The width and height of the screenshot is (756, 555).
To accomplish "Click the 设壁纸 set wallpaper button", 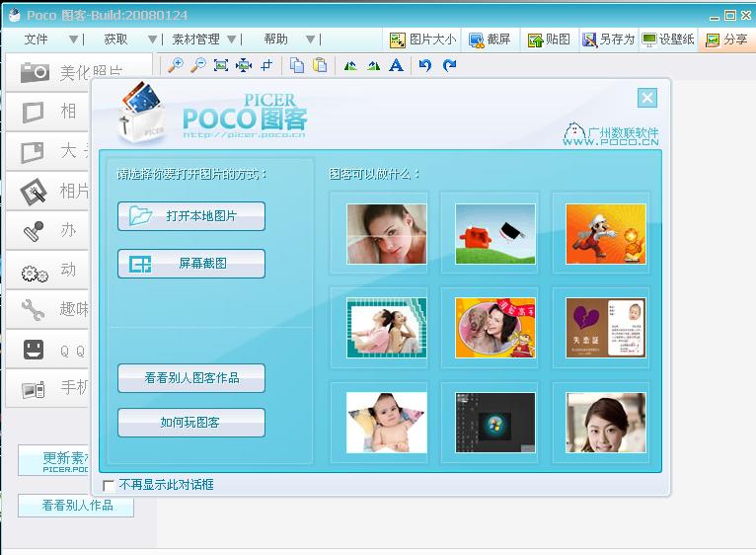I will click(x=668, y=40).
